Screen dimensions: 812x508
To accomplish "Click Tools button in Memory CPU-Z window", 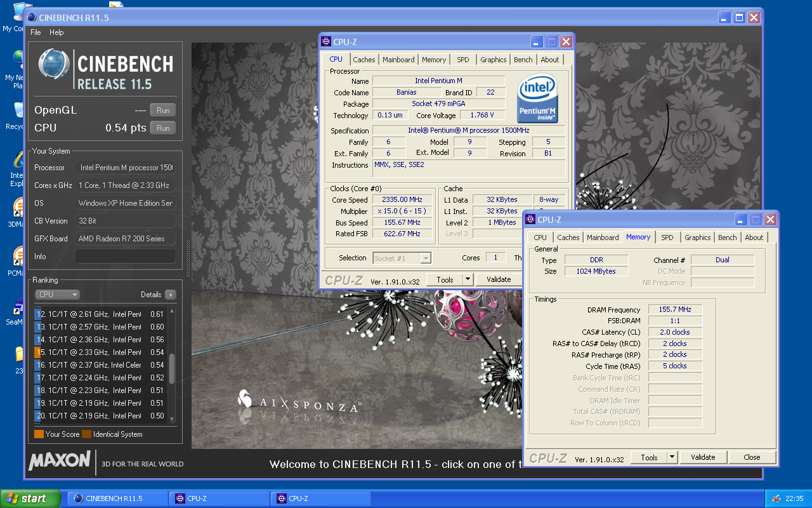I will (650, 457).
